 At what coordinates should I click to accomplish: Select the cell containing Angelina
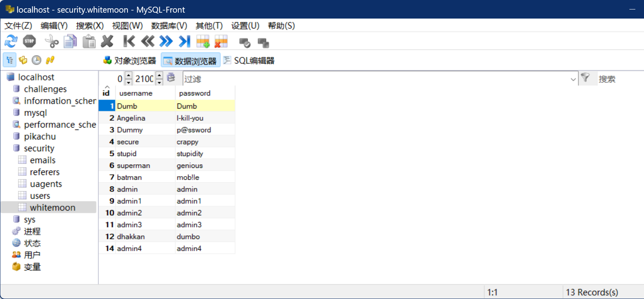click(x=145, y=118)
